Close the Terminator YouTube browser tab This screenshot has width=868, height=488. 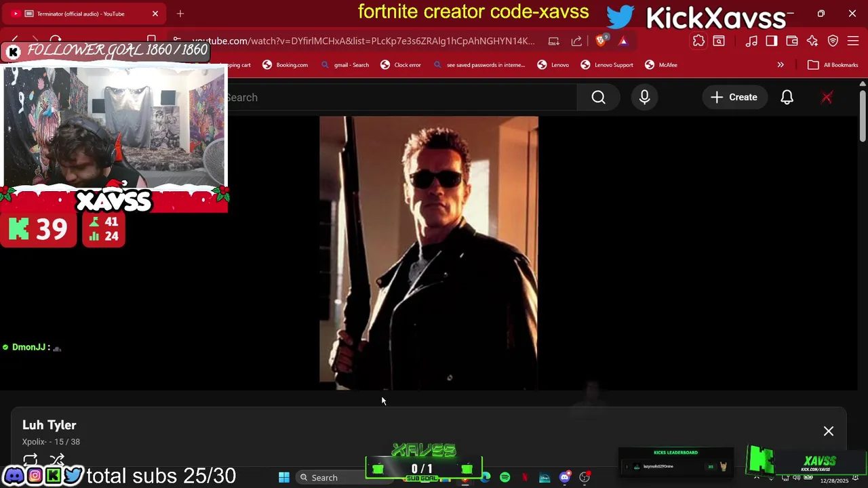click(155, 14)
